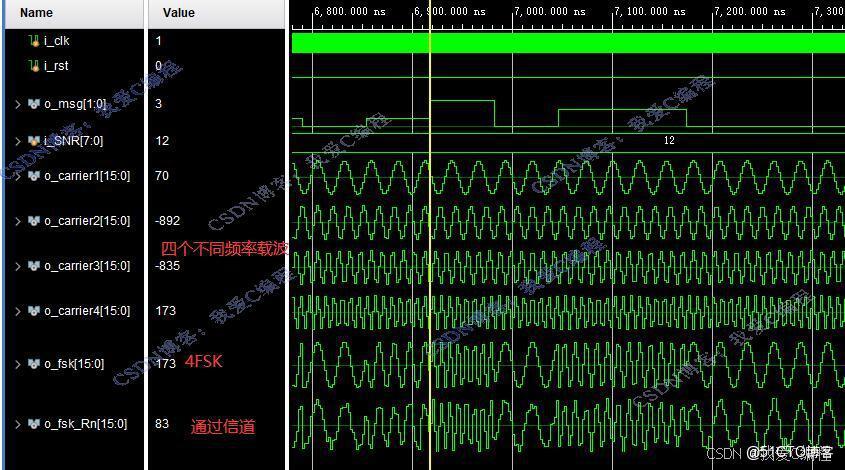Expand the o_fsk_Rn[15:0] signal
Image resolution: width=845 pixels, height=470 pixels.
click(18, 425)
